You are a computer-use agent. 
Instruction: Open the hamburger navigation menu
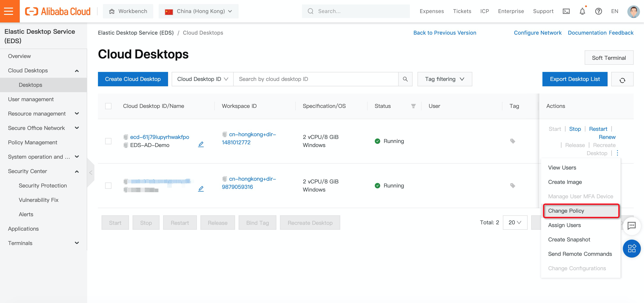(x=9, y=11)
